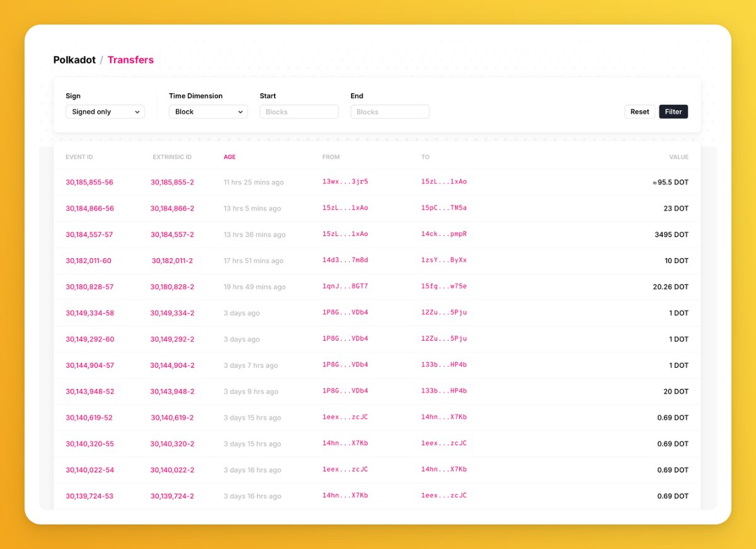Apply filters with the Filter button
This screenshot has height=549, width=756.
click(673, 112)
